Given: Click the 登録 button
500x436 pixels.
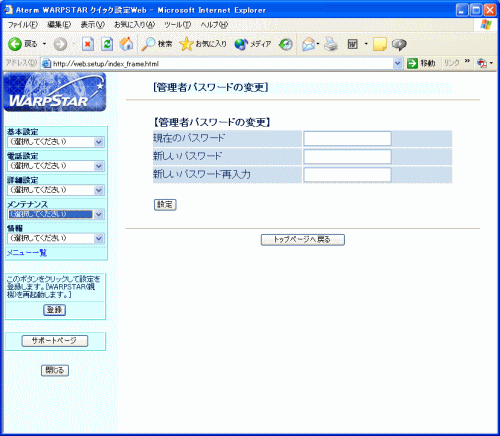Looking at the screenshot, I should 55,310.
